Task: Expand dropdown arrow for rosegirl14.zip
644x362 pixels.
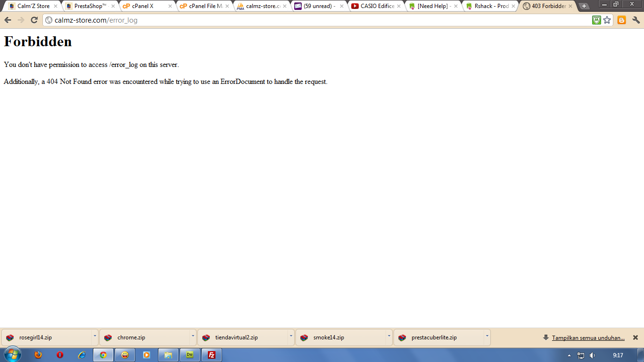Action: [x=95, y=337]
